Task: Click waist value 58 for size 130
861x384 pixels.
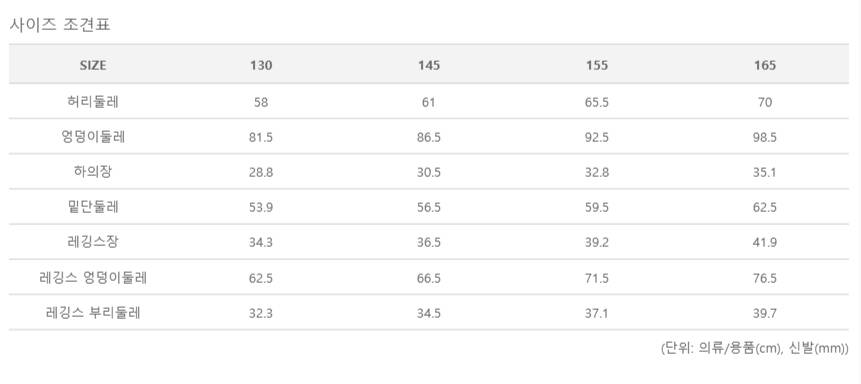Action: [261, 102]
